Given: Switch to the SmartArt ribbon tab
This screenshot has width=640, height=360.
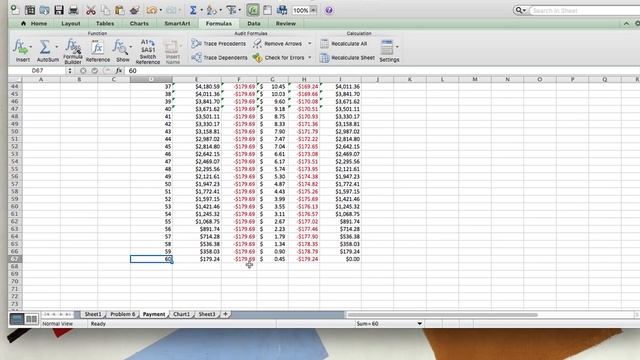Looking at the screenshot, I should [x=177, y=24].
